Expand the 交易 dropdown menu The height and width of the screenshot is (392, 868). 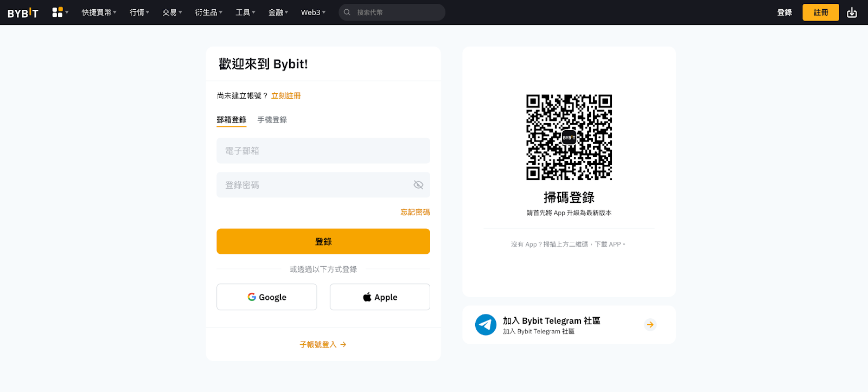click(172, 12)
